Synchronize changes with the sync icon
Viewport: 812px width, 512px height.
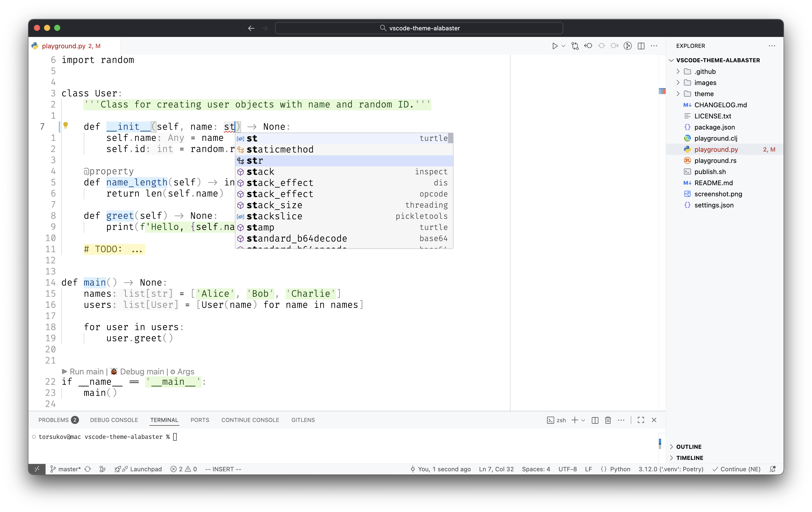(x=88, y=469)
